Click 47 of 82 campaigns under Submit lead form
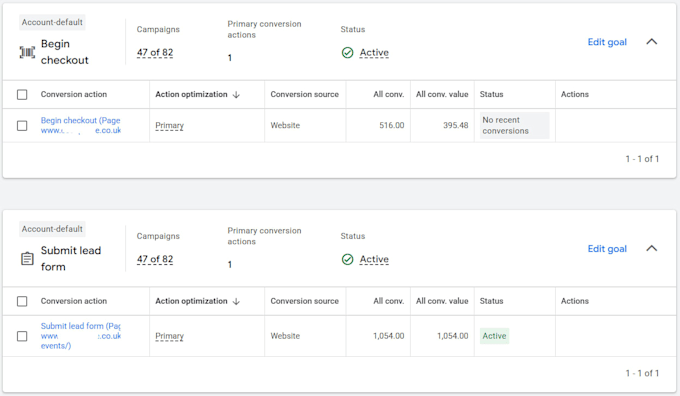 point(155,259)
